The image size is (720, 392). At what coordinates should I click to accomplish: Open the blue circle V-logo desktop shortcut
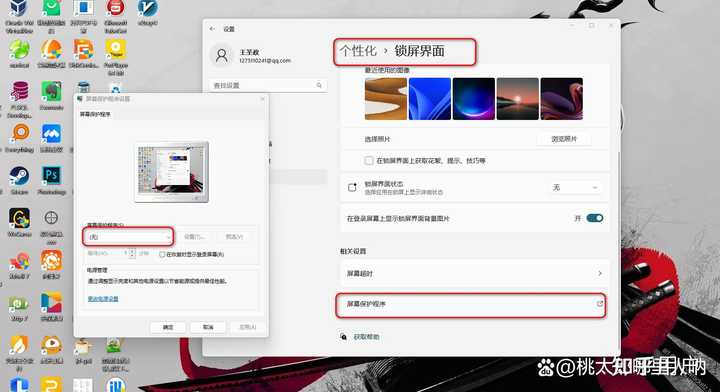click(x=148, y=8)
